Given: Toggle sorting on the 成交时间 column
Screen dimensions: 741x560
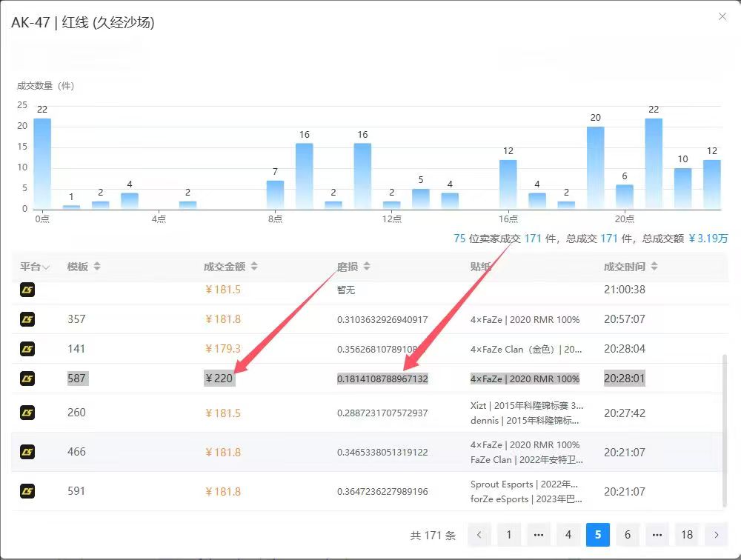Looking at the screenshot, I should [654, 266].
